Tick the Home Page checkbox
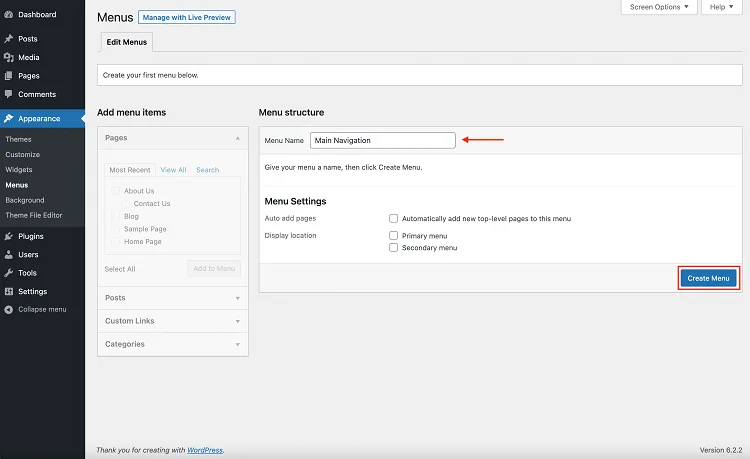750x459 pixels. (115, 241)
